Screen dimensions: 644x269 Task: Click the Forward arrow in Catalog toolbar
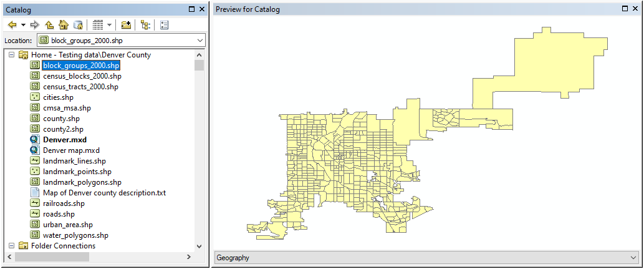[x=35, y=25]
